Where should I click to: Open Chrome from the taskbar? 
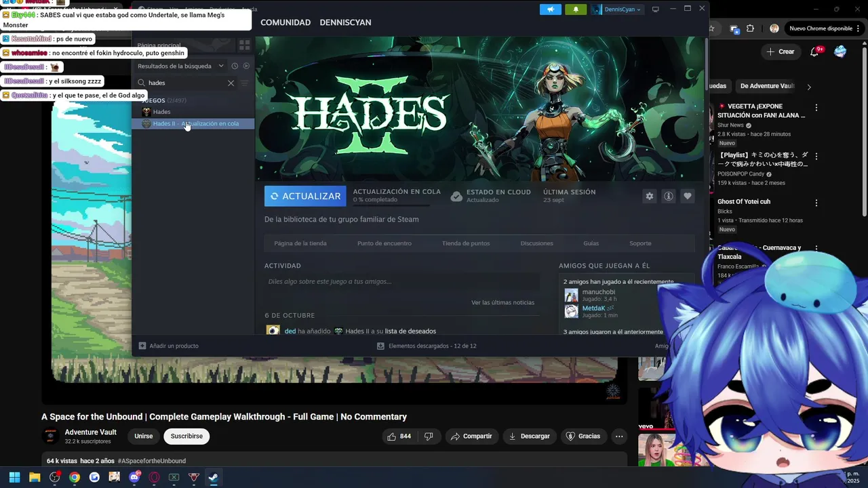(x=75, y=477)
